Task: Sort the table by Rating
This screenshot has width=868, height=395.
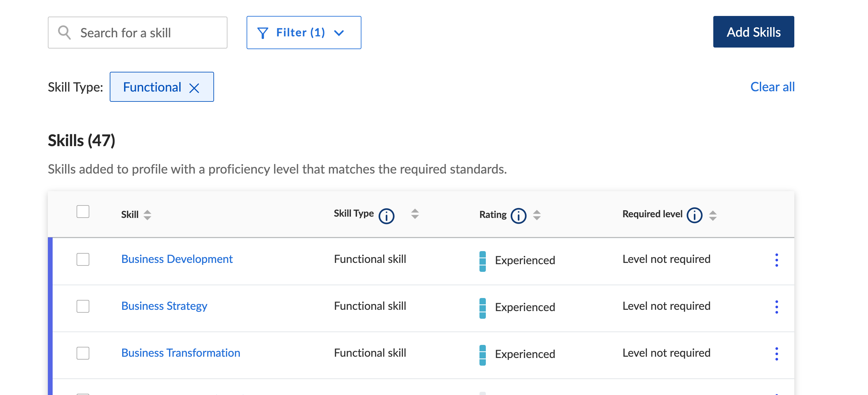Action: 537,215
